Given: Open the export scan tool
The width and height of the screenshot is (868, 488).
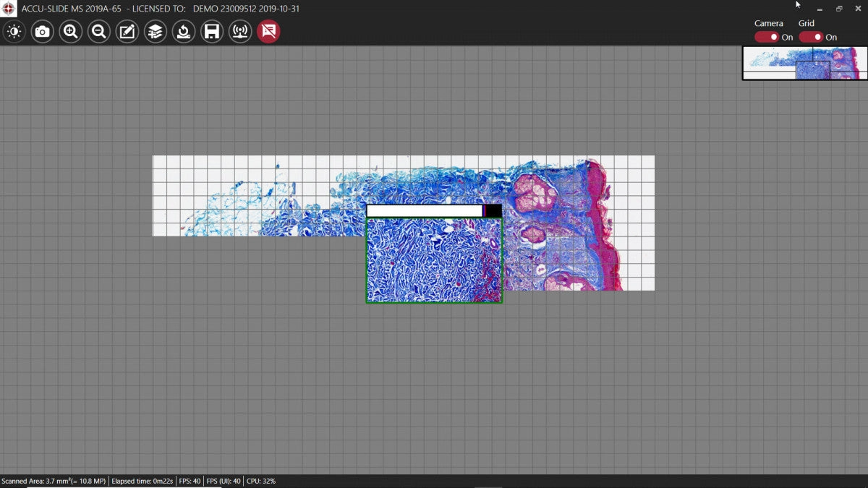Looking at the screenshot, I should [183, 31].
